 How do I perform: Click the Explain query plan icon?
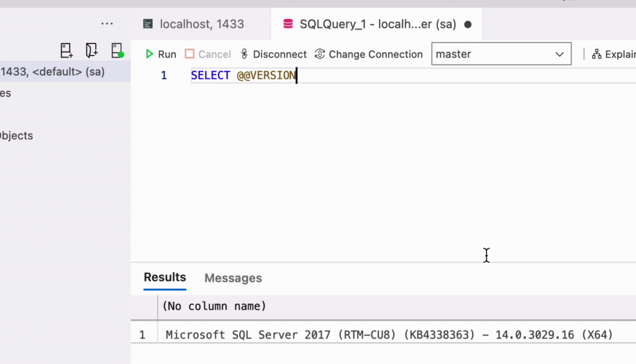(x=596, y=54)
